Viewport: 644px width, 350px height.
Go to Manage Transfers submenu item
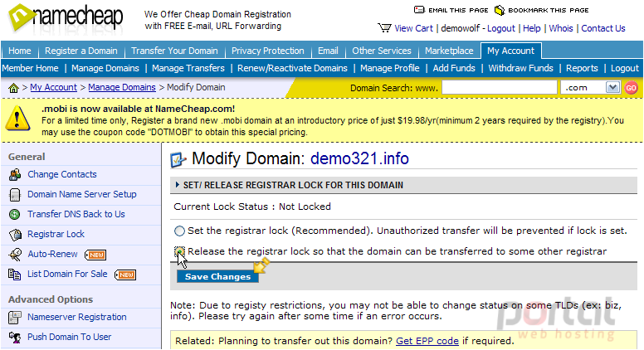point(188,68)
